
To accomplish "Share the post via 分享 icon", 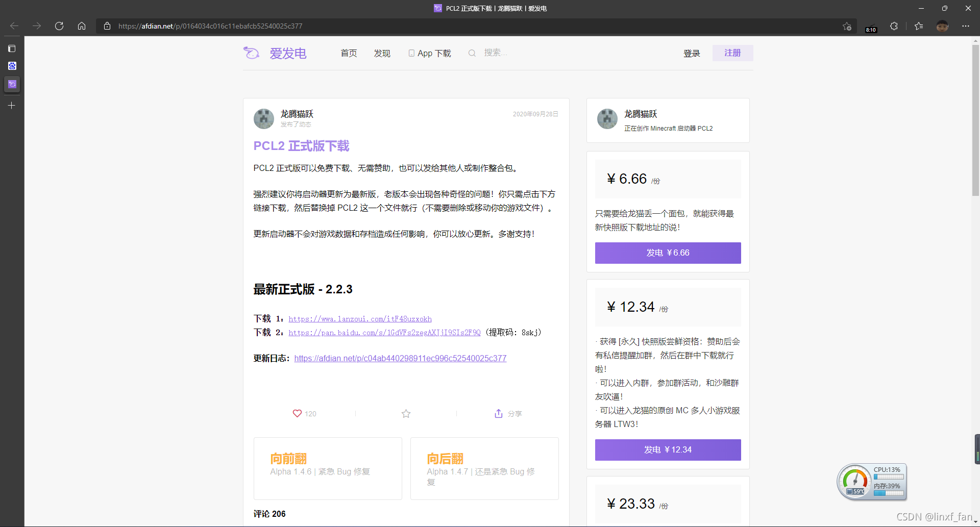I will 499,414.
